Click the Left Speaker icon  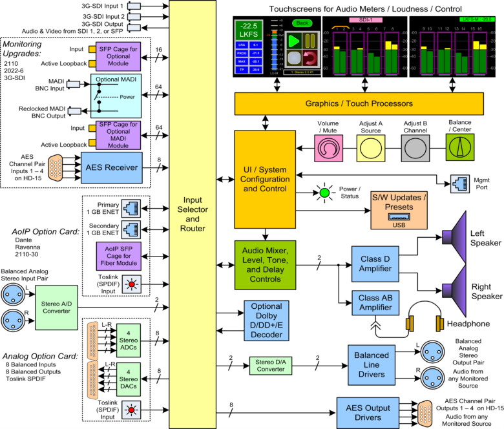(454, 237)
